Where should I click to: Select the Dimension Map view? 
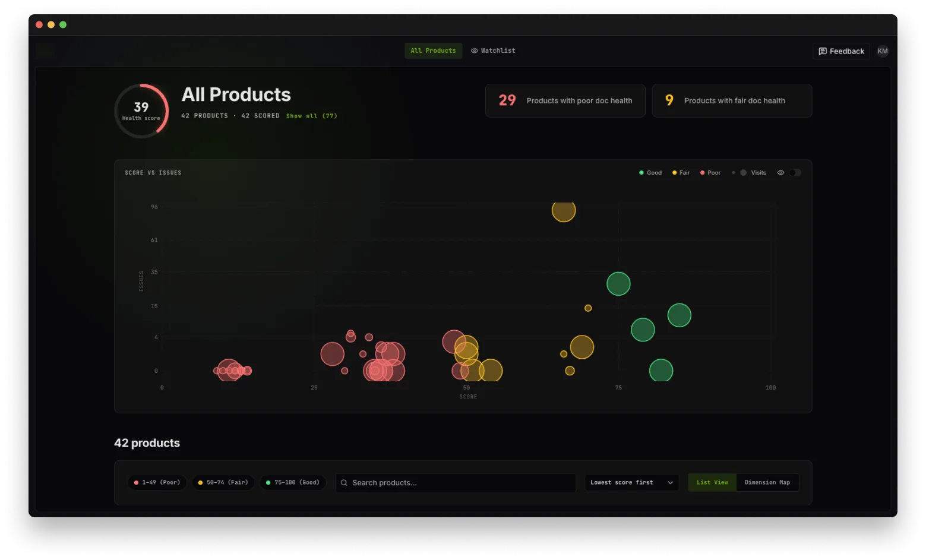767,483
